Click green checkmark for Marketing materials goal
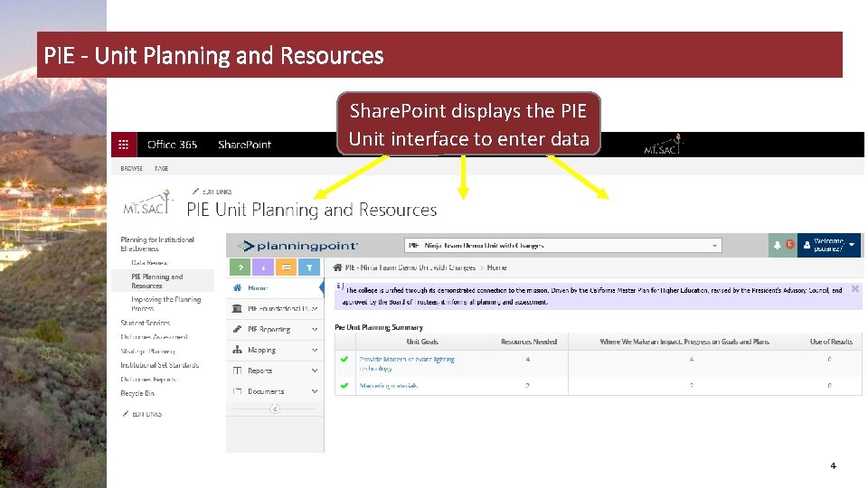This screenshot has height=488, width=868. (344, 386)
